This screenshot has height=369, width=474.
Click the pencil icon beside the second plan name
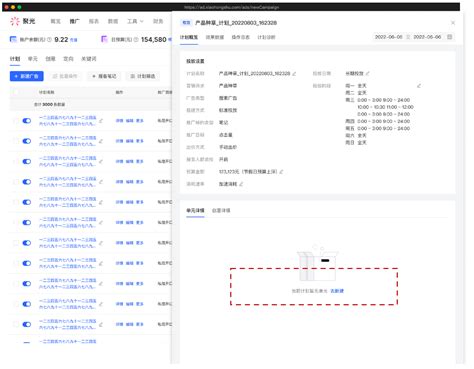(x=101, y=141)
